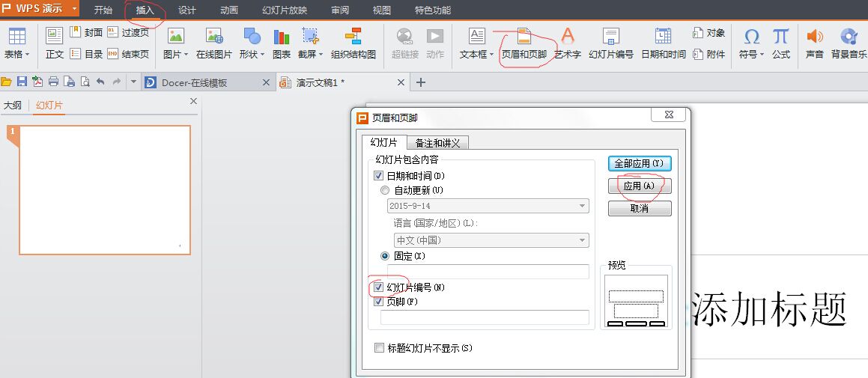Close the 演示文稿1 document tab

pos(401,82)
